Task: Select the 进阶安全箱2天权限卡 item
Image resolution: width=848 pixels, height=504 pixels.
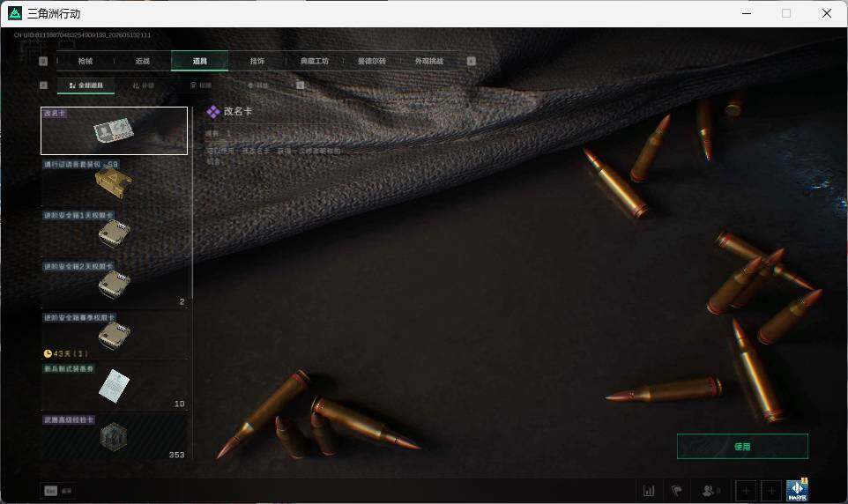Action: [114, 285]
